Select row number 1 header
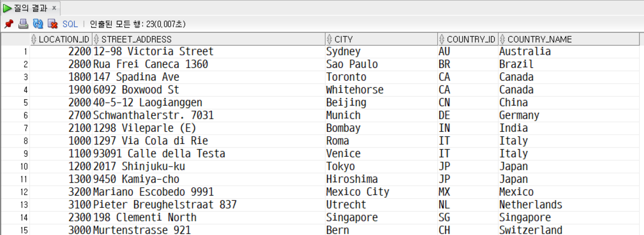This screenshot has height=235, width=644. (15, 52)
